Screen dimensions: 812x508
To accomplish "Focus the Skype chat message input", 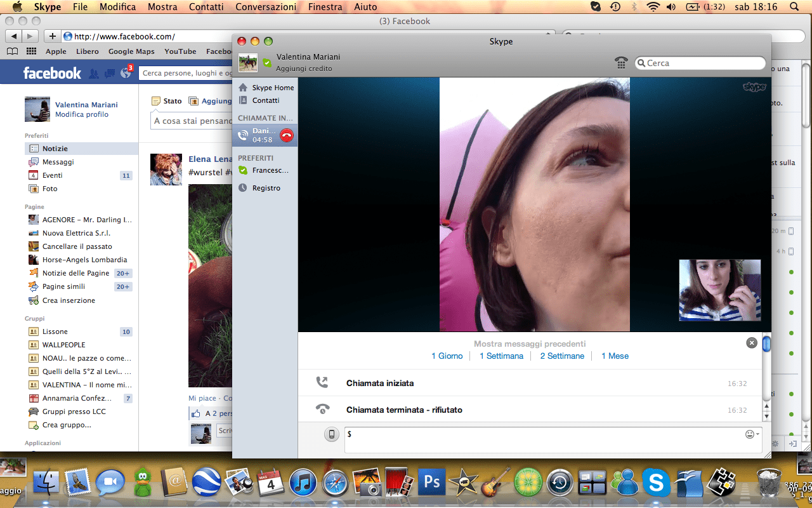I will click(x=553, y=440).
